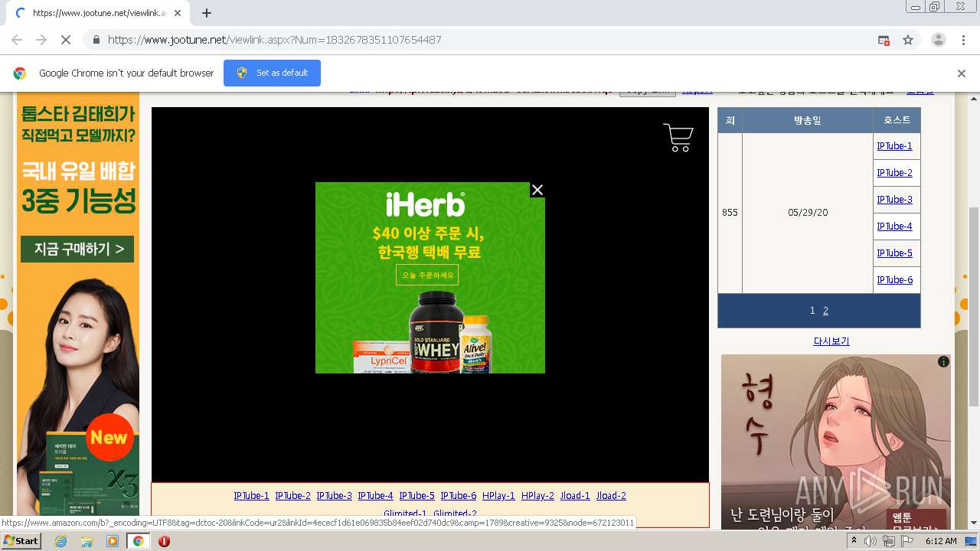The width and height of the screenshot is (980, 551).
Task: Open the volume speaker tray icon
Action: click(x=871, y=541)
